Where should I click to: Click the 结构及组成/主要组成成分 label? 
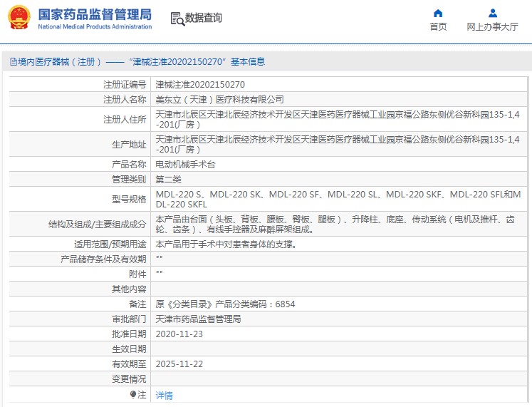click(97, 225)
